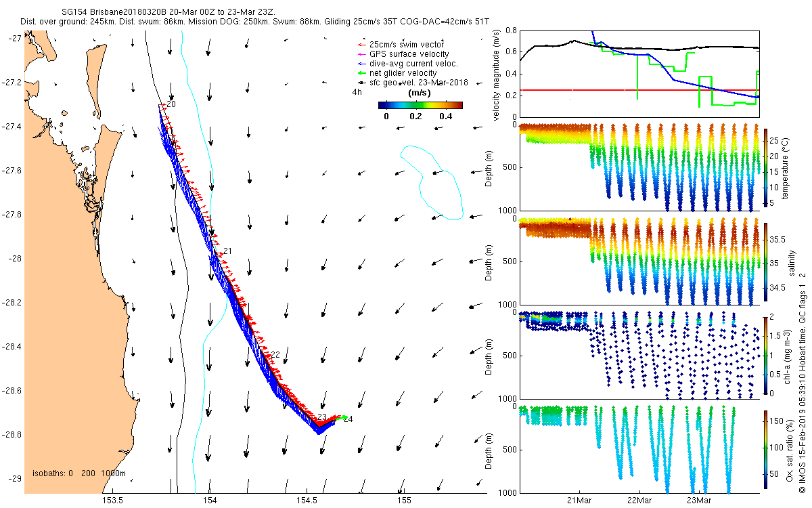Click the "35.5" salinity colorbar tick
The image size is (812, 508).
(x=778, y=239)
